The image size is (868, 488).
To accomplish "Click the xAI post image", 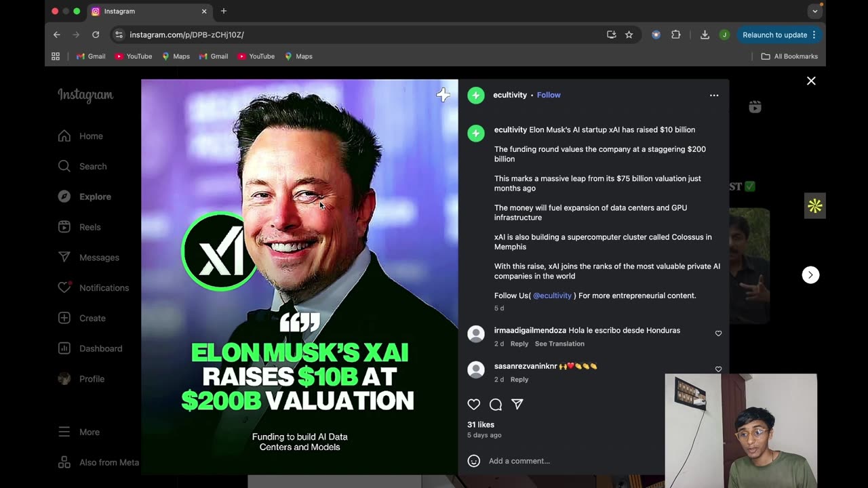I will point(300,277).
